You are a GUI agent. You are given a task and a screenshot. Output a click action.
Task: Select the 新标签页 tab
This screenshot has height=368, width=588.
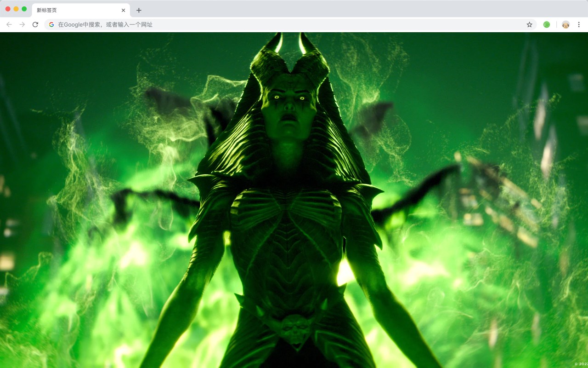[x=81, y=10]
